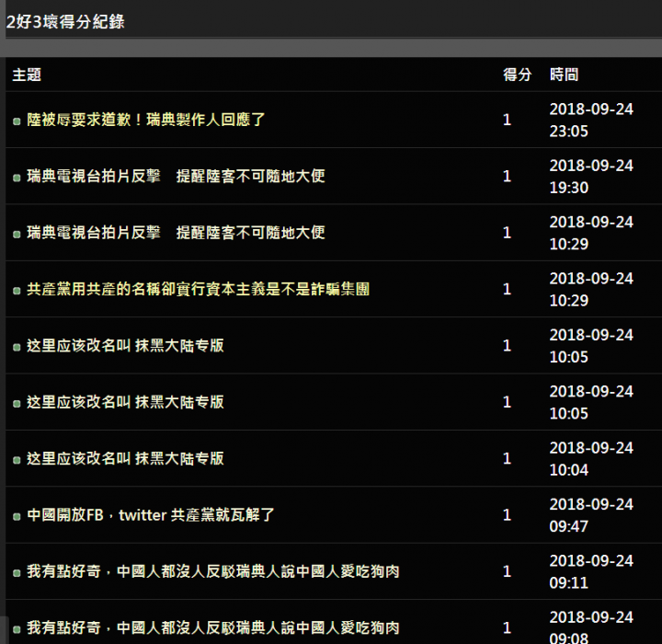This screenshot has height=644, width=662.
Task: Click the 主題 column header
Action: pos(27,75)
